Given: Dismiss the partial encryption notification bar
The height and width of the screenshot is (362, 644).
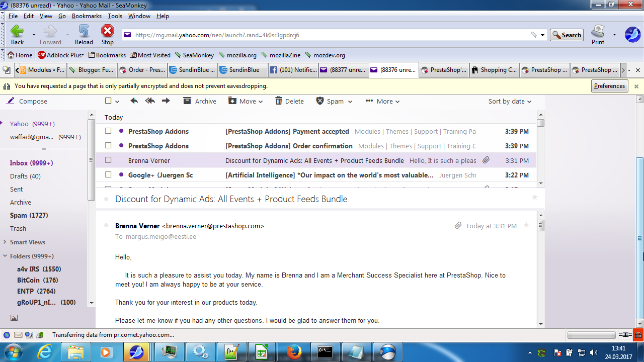Looking at the screenshot, I should [636, 86].
